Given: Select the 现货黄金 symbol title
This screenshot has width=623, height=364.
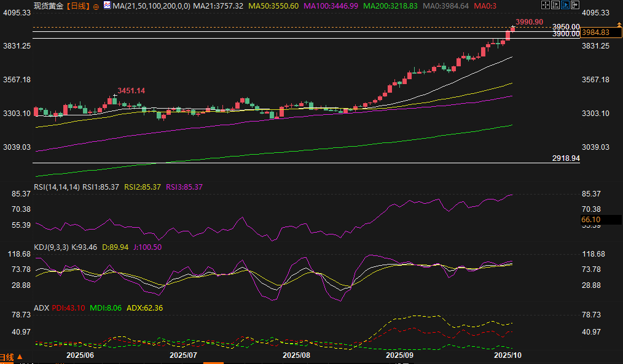Looking at the screenshot, I should [x=47, y=6].
